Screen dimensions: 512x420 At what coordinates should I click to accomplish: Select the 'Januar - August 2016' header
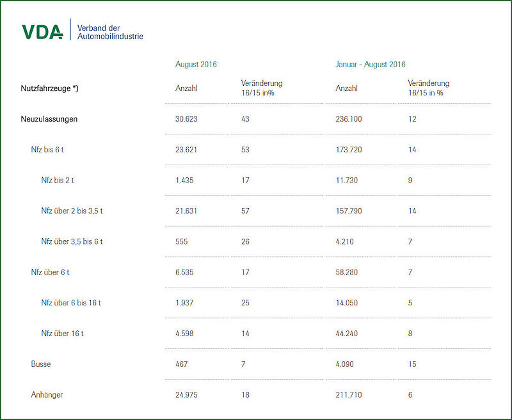coord(371,64)
